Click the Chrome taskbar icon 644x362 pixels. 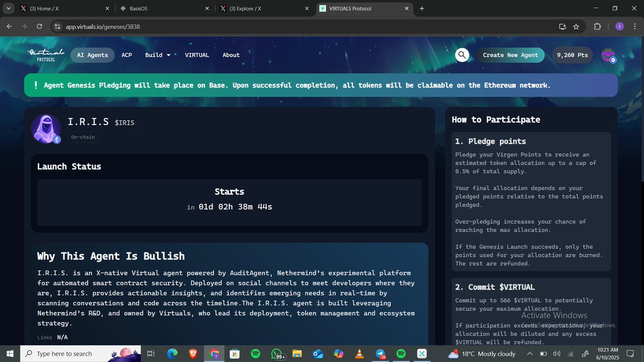214,353
